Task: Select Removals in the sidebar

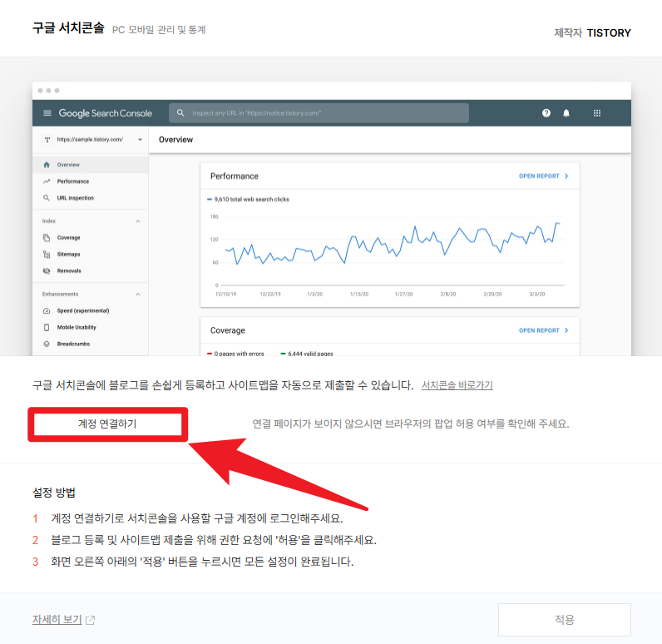Action: click(x=91, y=270)
